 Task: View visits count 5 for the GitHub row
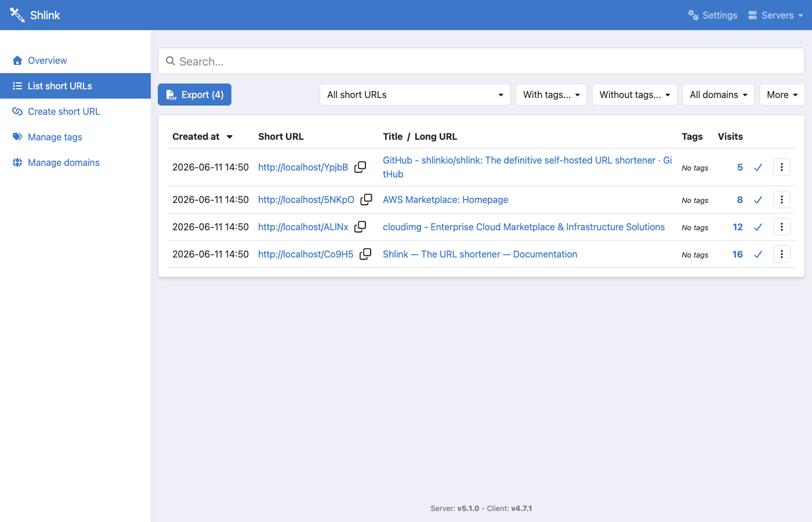(x=739, y=167)
